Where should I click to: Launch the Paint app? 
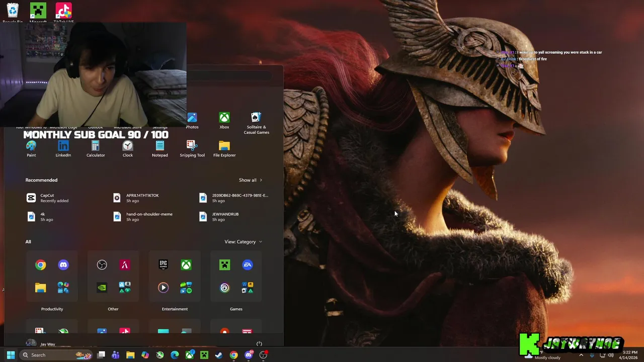click(x=31, y=149)
